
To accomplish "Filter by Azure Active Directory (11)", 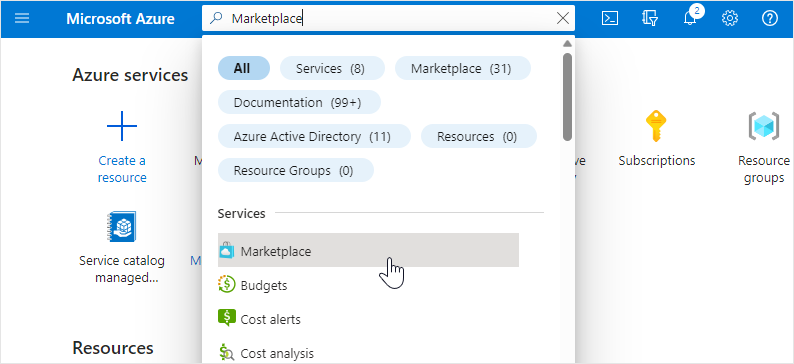I will pos(314,136).
